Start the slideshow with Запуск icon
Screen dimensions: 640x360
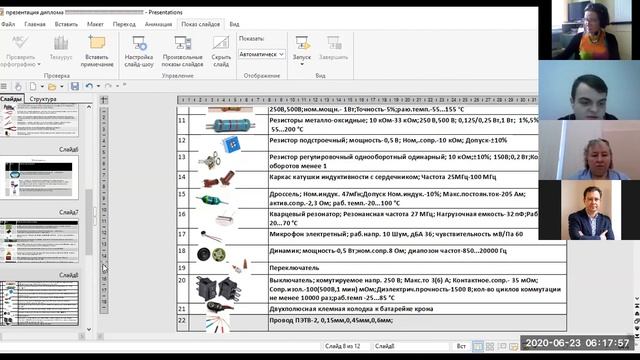pos(302,43)
